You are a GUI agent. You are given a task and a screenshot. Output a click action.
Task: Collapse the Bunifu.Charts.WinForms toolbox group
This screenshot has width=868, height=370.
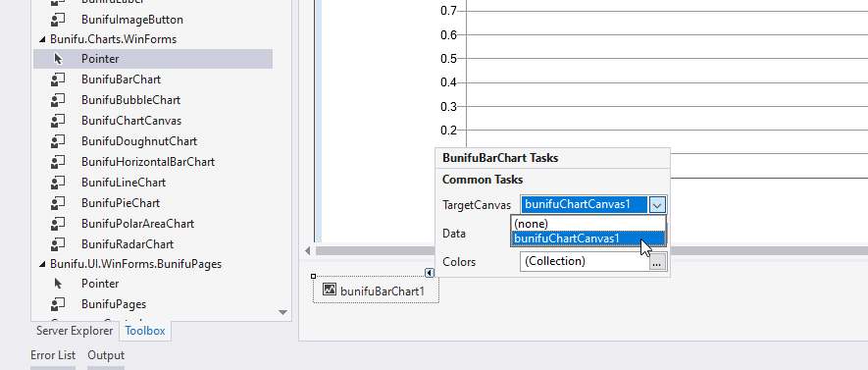pos(42,40)
